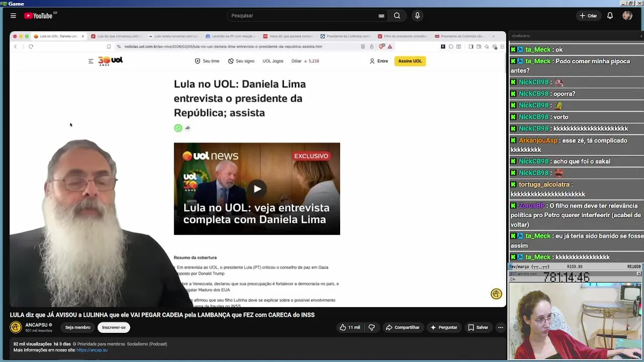
Task: Click the yellow Assine UOL button
Action: (410, 61)
